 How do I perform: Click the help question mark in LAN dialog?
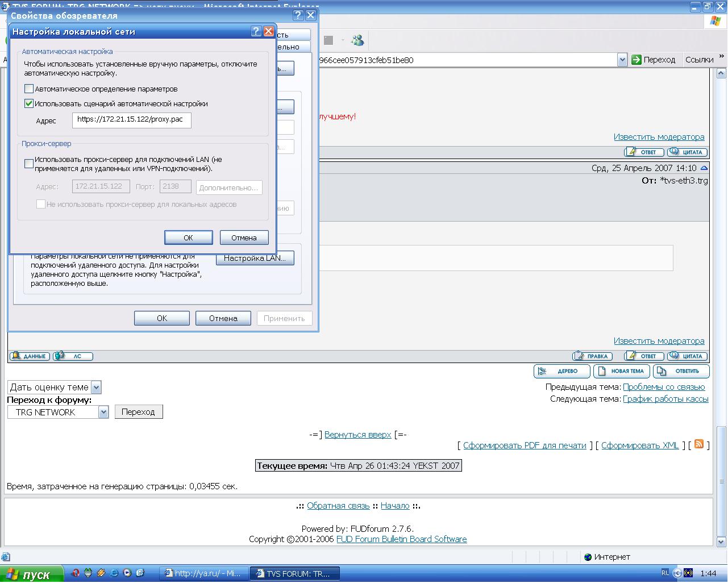point(256,31)
